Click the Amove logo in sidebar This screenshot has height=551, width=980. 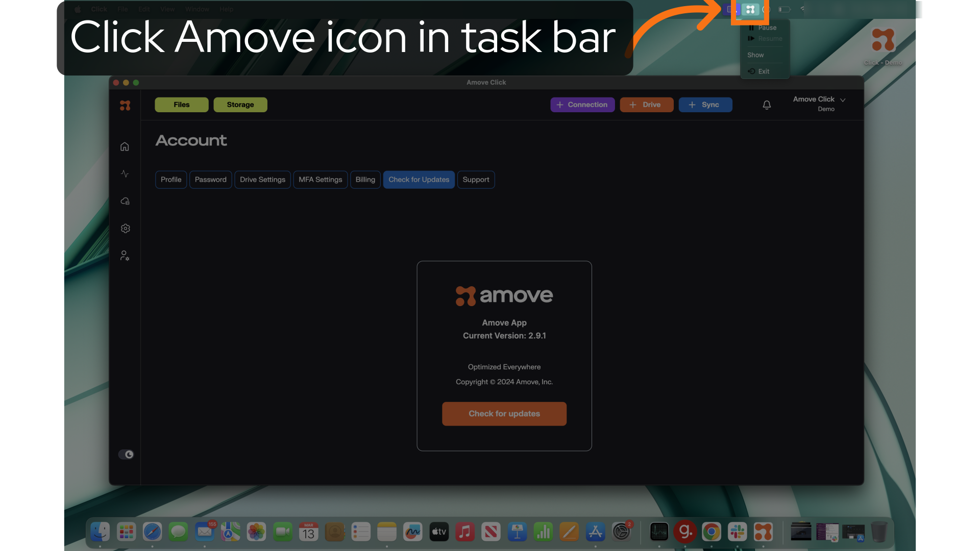pos(125,105)
